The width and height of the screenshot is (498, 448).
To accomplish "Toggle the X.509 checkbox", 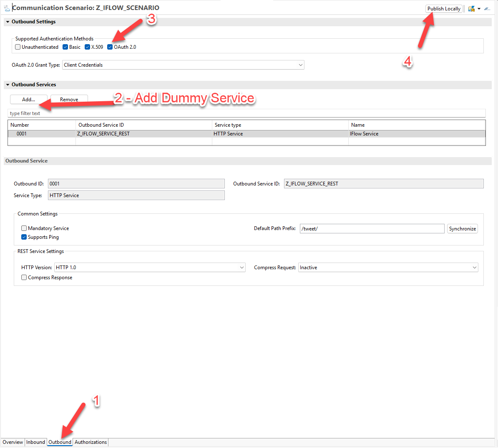I will click(x=88, y=47).
